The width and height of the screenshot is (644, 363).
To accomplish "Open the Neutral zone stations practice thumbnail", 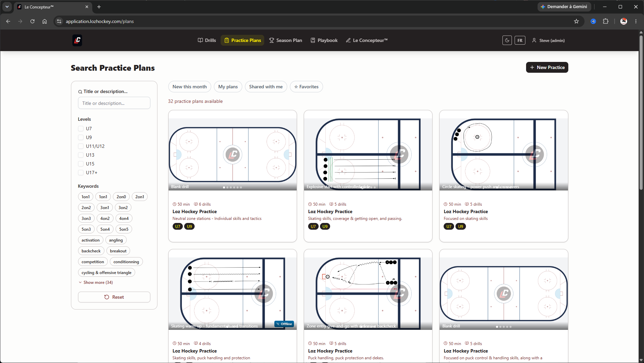I will [x=232, y=154].
